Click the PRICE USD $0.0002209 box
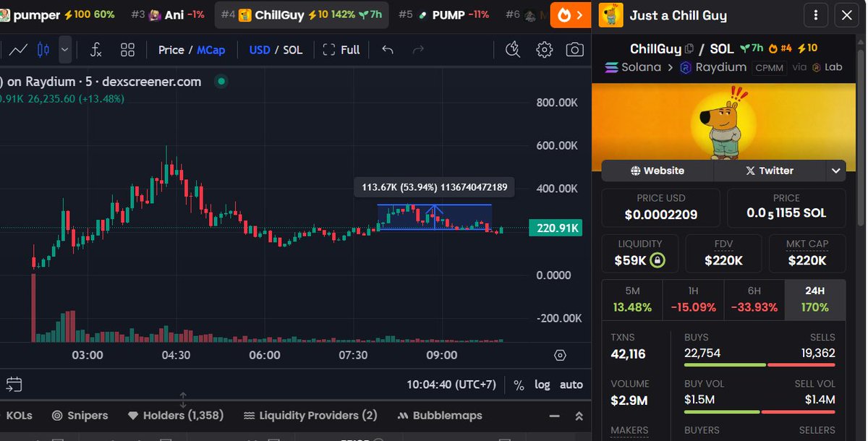868x441 pixels. (x=660, y=208)
